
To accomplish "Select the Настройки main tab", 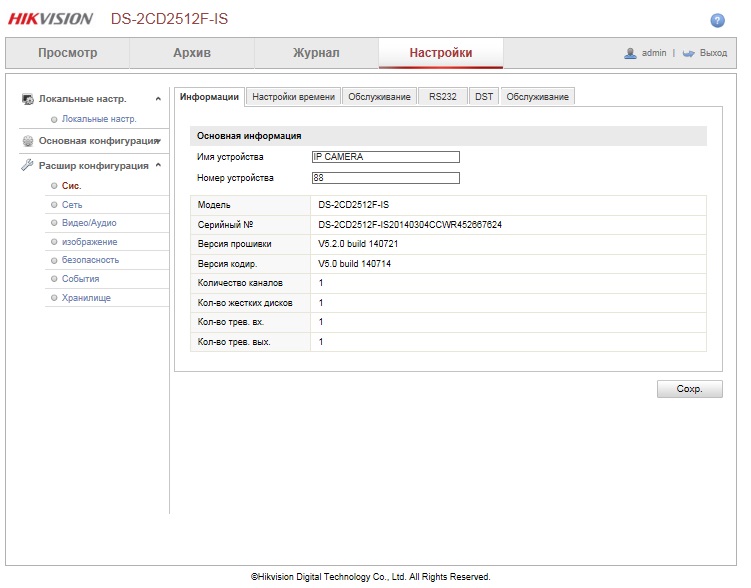I will coord(441,53).
